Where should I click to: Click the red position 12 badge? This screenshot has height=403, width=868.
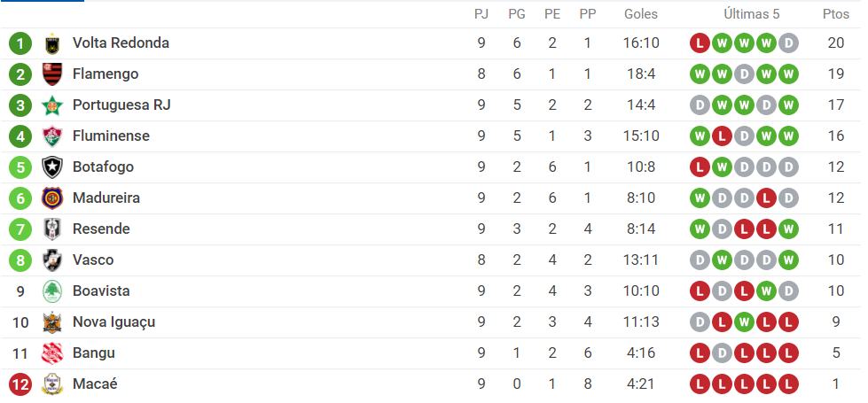20,384
